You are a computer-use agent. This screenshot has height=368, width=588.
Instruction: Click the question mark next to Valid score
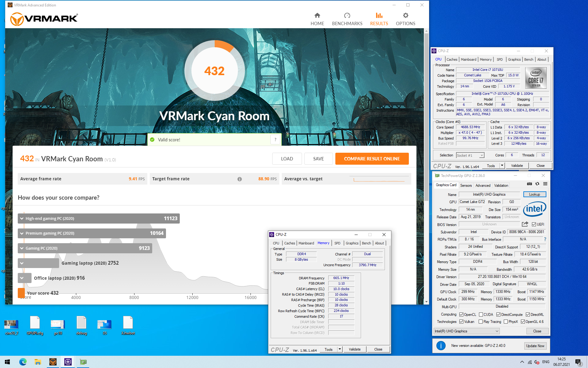[275, 140]
